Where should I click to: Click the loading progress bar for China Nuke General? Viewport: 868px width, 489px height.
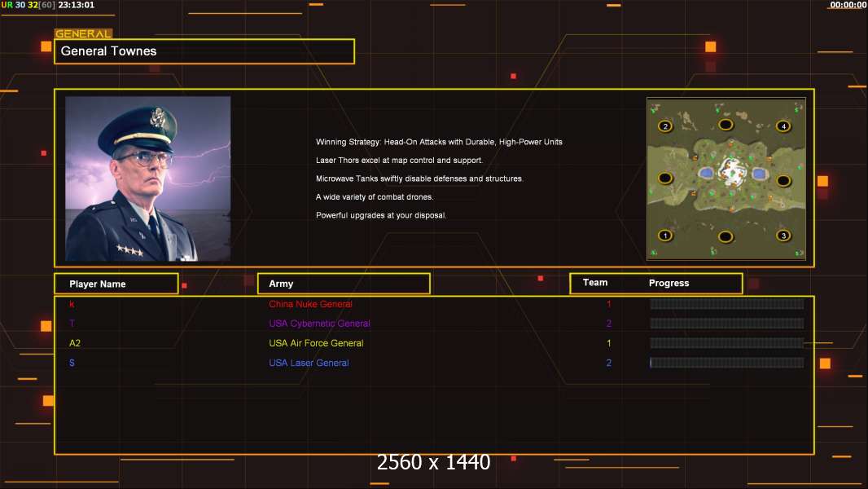click(x=727, y=303)
